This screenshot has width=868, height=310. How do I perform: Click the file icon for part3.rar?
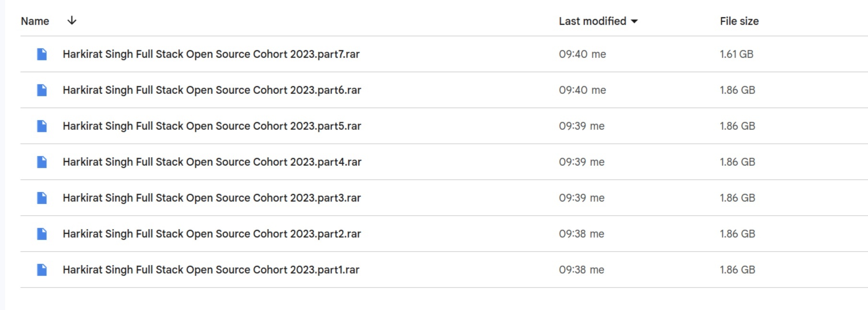click(42, 198)
